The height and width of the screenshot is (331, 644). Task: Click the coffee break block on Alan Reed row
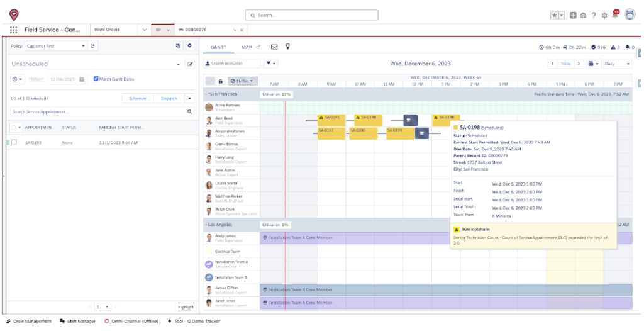point(410,120)
